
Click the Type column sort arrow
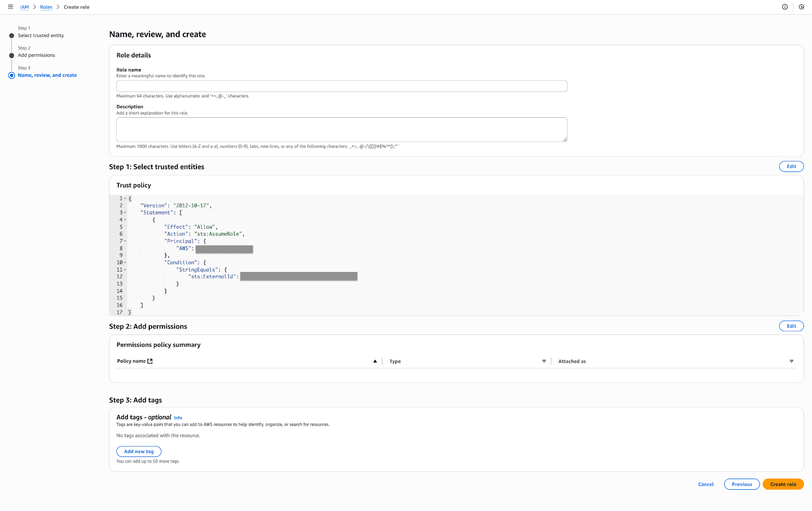pos(544,361)
